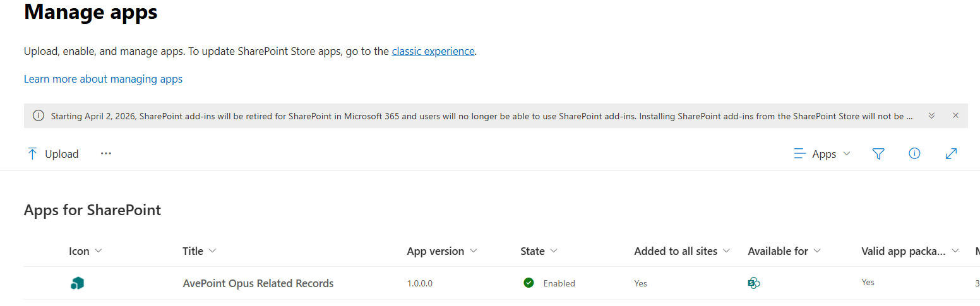Open the filter pane icon
This screenshot has width=980, height=306.
pos(878,154)
